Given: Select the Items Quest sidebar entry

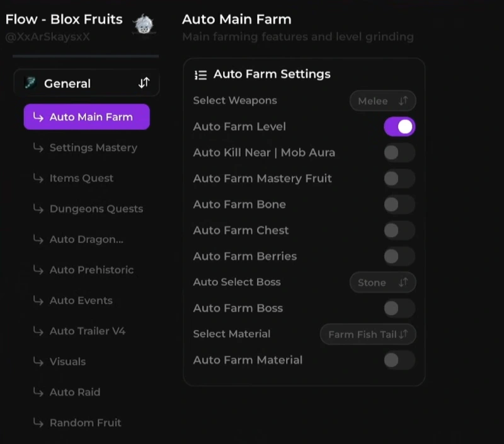Looking at the screenshot, I should pos(81,178).
